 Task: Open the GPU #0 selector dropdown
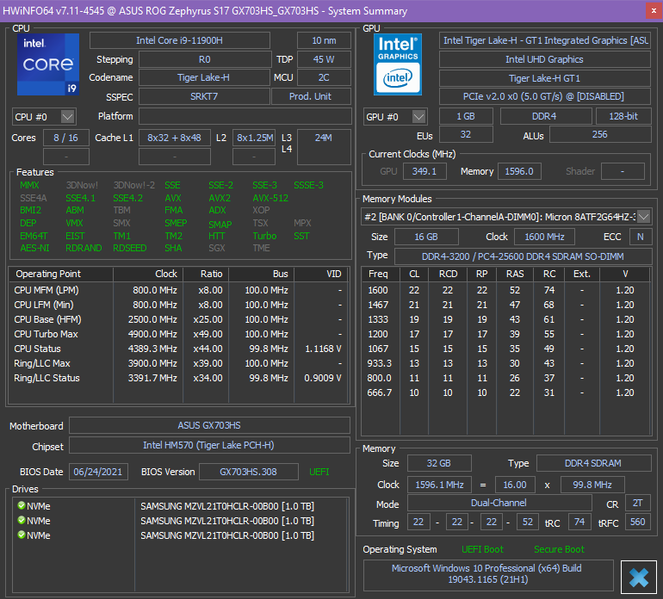421,116
